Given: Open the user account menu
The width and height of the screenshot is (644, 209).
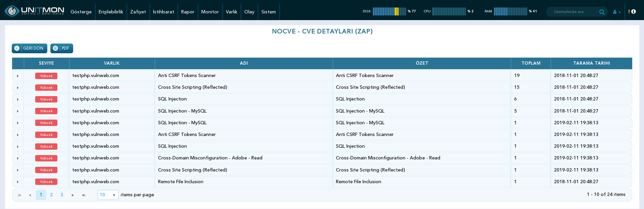Looking at the screenshot, I should click(617, 12).
